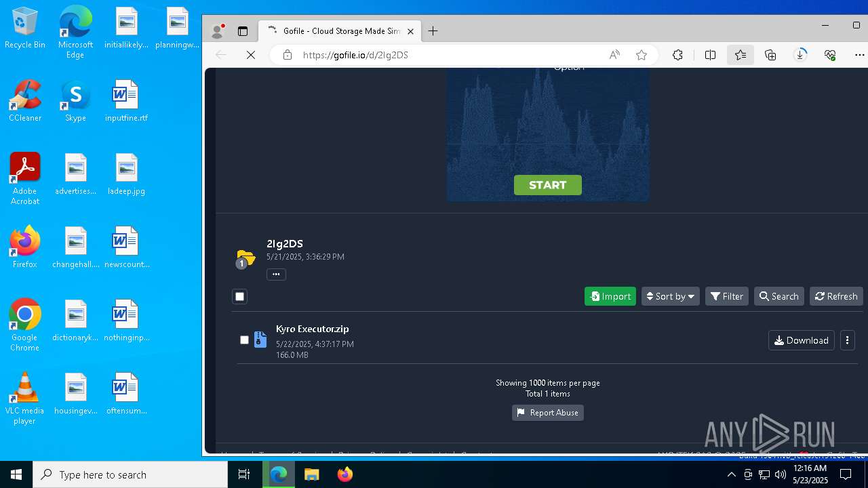Open Firefox desktop shortcut
This screenshot has width=868, height=488.
tap(25, 248)
